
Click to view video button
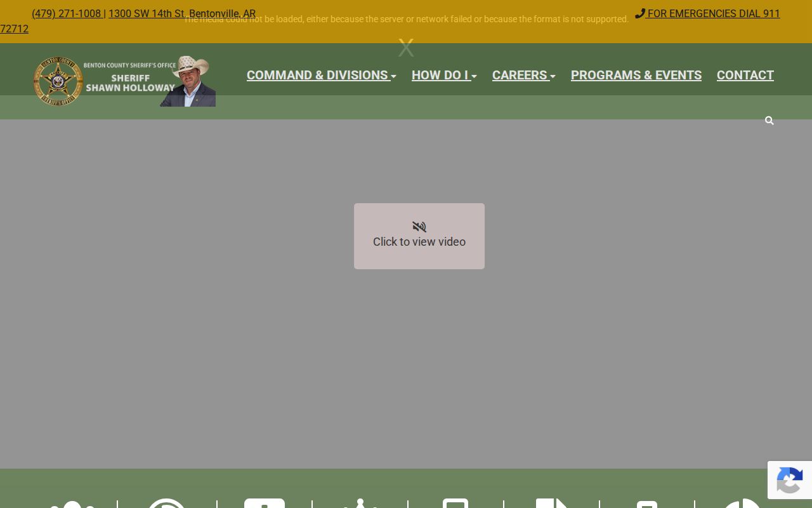(x=419, y=236)
